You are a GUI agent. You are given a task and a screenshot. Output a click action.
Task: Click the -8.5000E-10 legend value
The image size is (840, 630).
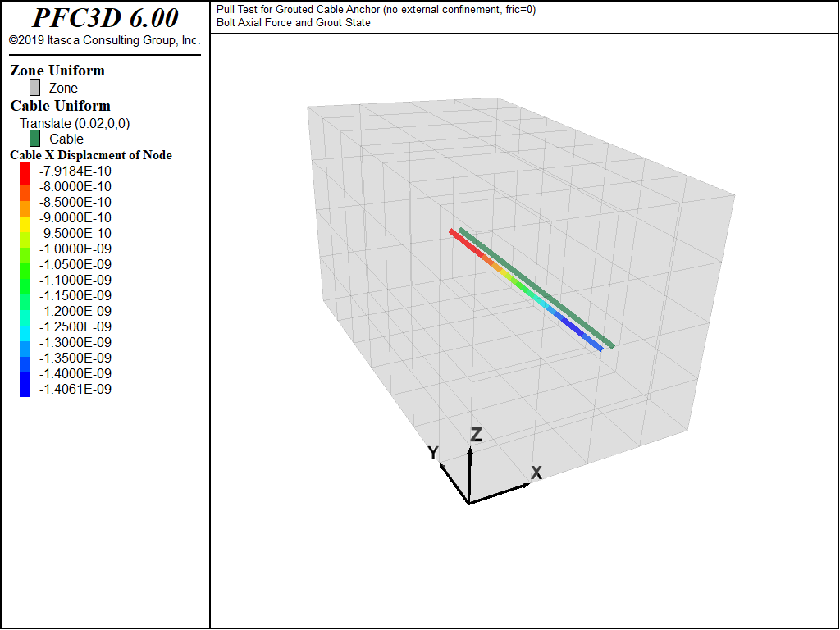75,203
